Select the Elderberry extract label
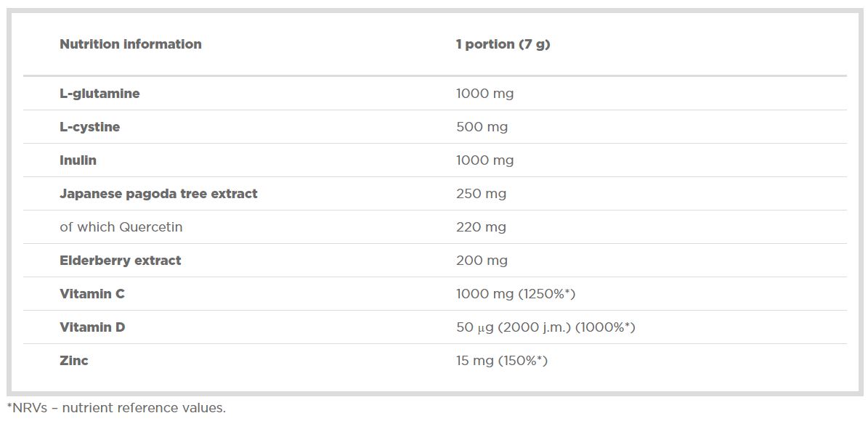 point(120,261)
